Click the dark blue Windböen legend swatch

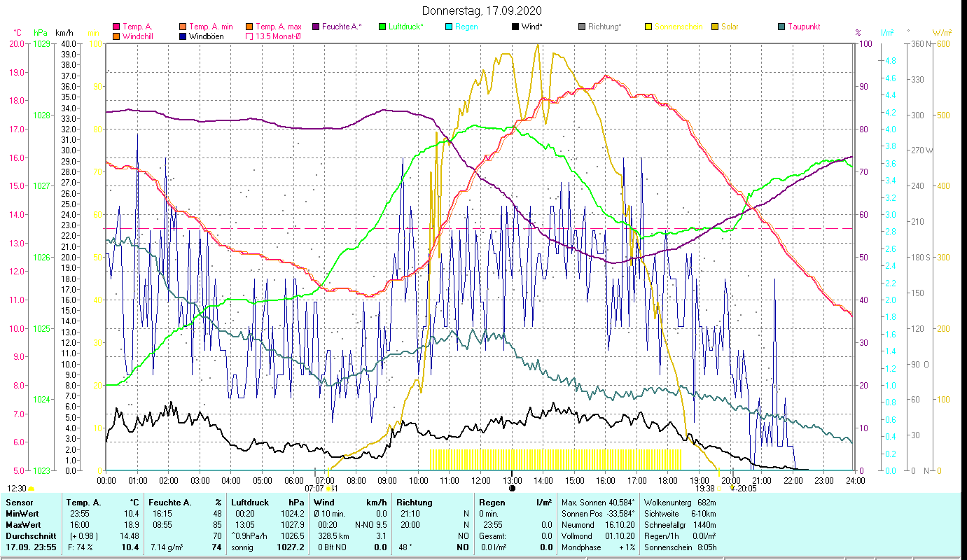click(x=183, y=36)
